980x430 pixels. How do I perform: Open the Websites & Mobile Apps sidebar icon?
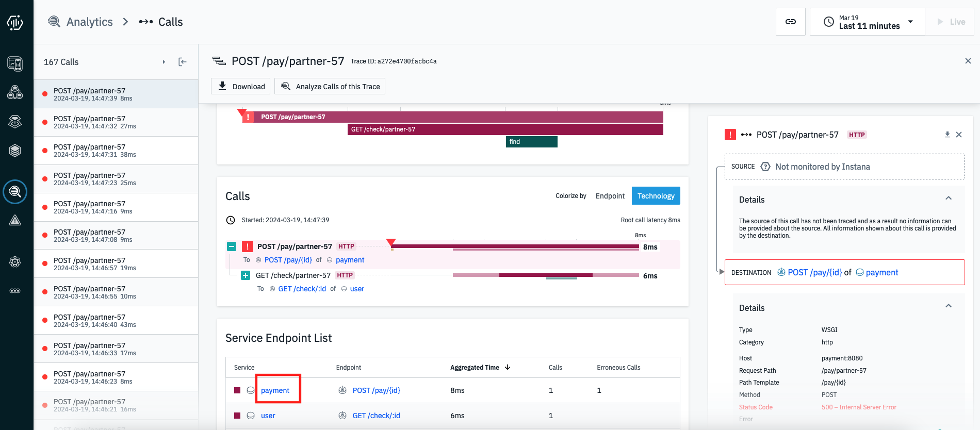click(x=15, y=64)
